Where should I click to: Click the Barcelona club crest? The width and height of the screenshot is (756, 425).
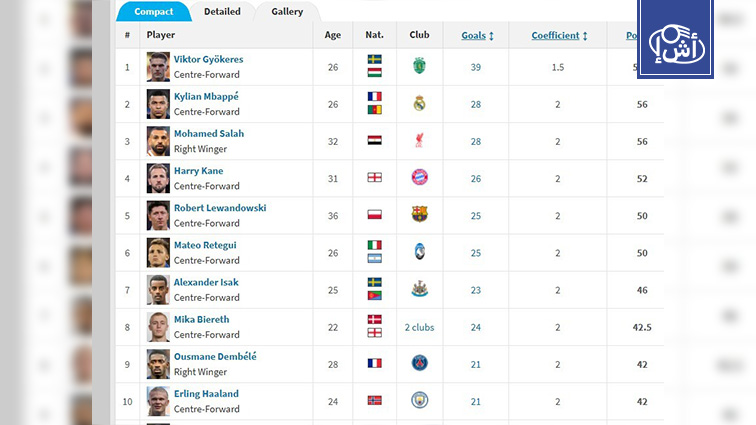[x=419, y=215]
